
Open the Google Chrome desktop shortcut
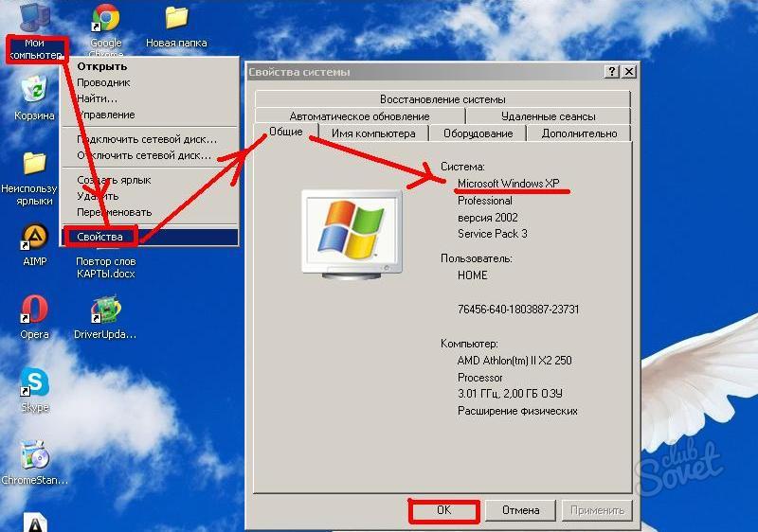pyautogui.click(x=105, y=19)
